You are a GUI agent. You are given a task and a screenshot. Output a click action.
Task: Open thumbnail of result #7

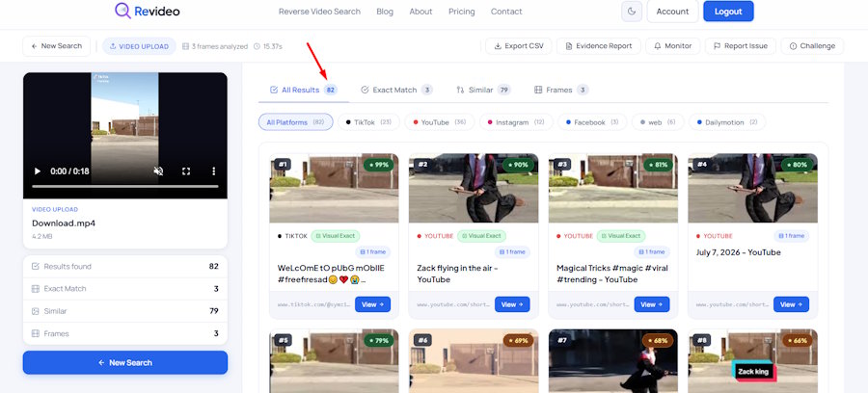pyautogui.click(x=612, y=361)
